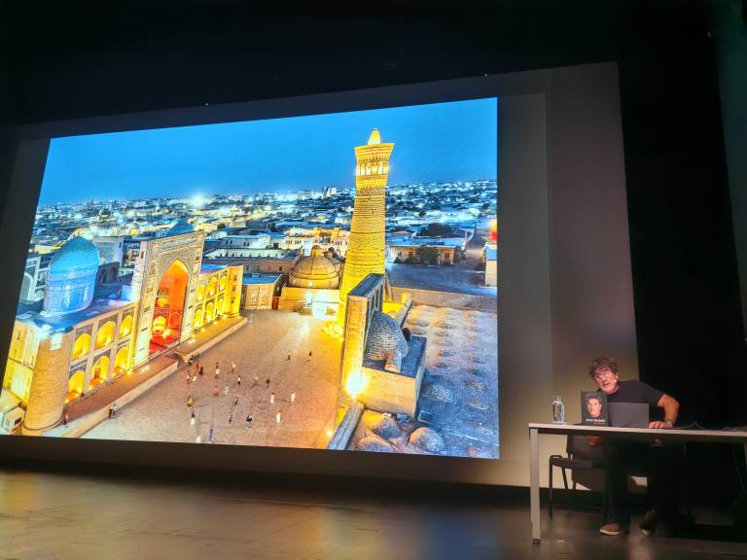The width and height of the screenshot is (747, 560).
Task: Click the water bottle on the table
Action: [x=558, y=409]
